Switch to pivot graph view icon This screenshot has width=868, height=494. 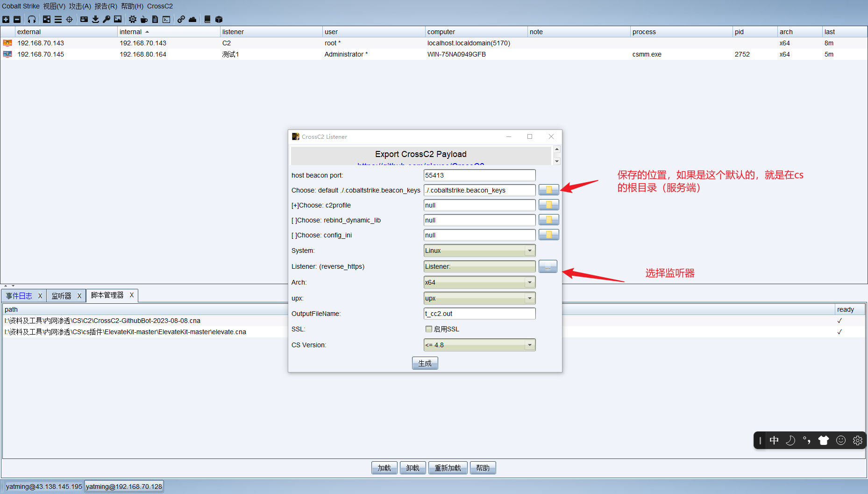click(47, 19)
